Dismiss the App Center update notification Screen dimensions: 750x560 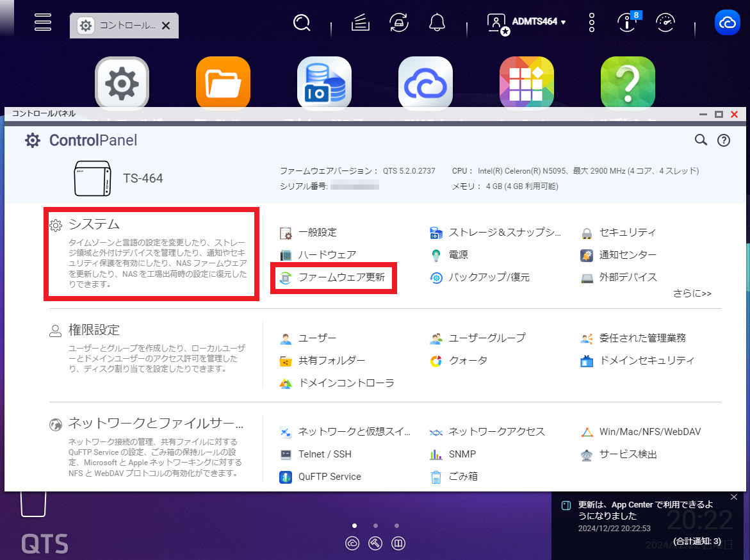tap(734, 497)
